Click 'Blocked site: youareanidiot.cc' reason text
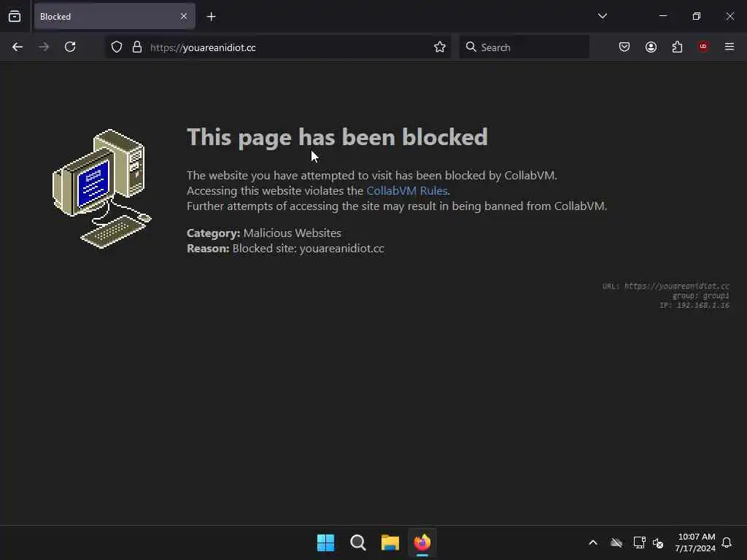747x560 pixels. click(309, 249)
